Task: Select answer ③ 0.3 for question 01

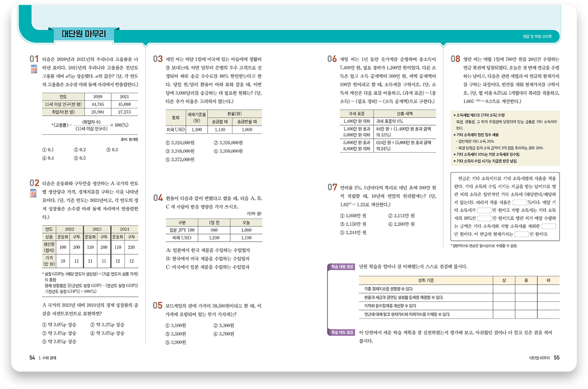Action: pyautogui.click(x=112, y=150)
